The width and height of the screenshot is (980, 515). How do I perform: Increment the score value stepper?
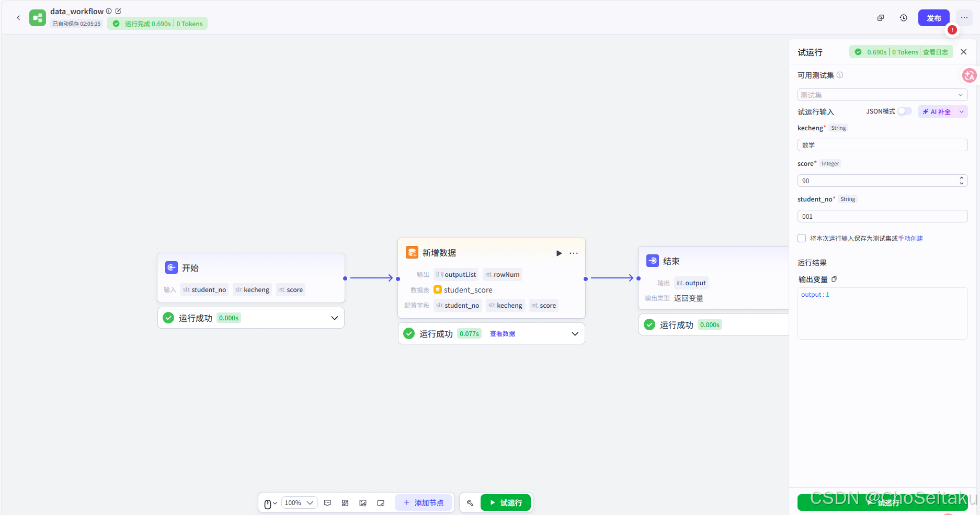[962, 178]
